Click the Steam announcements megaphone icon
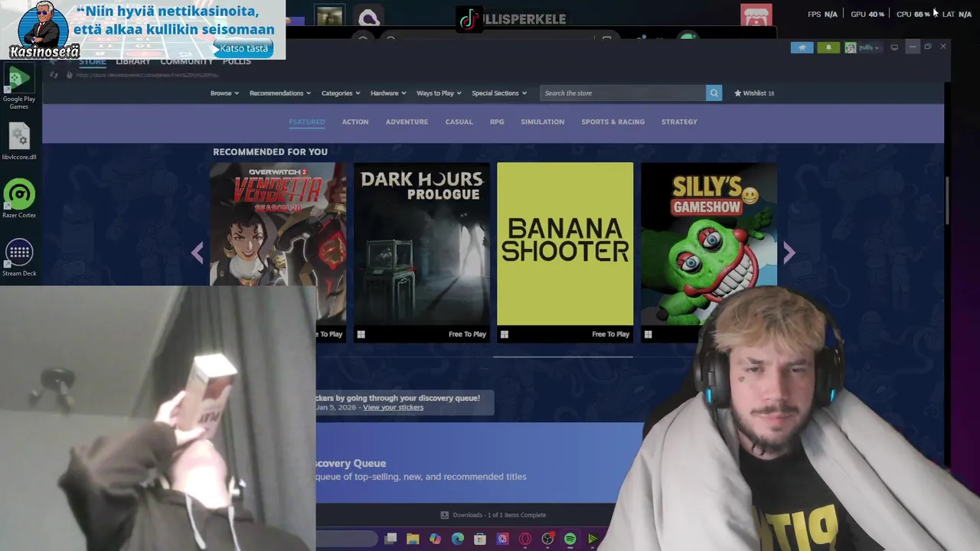980x551 pixels. point(802,47)
